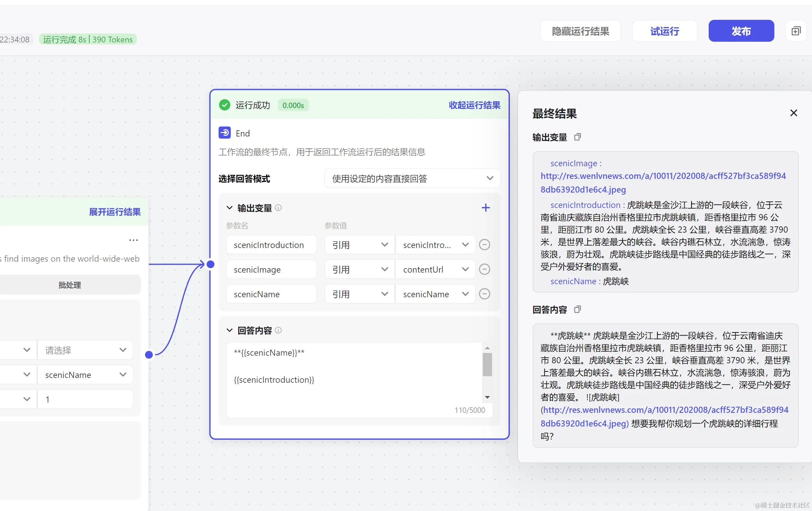
Task: Remove the scenicIntroduction output variable row
Action: click(x=484, y=245)
